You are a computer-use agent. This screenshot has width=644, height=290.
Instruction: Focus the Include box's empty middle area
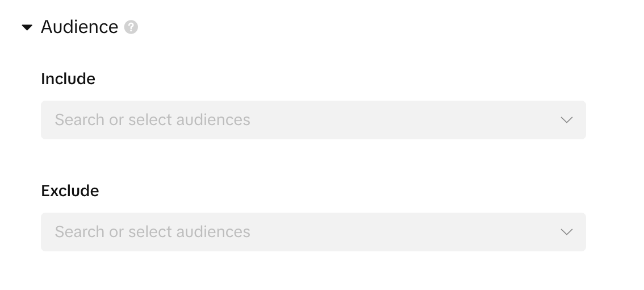point(398,120)
